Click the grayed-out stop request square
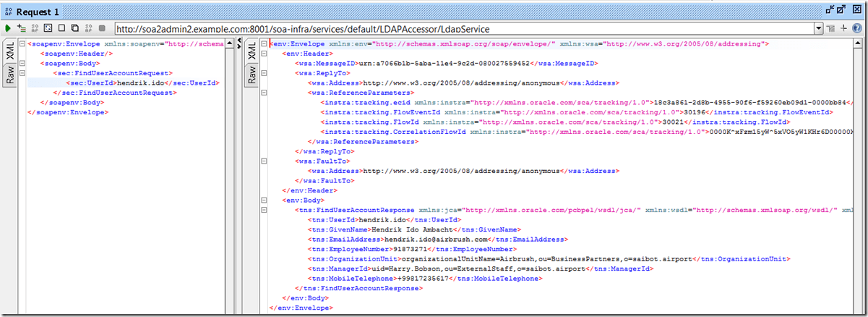868x317 pixels. [102, 28]
